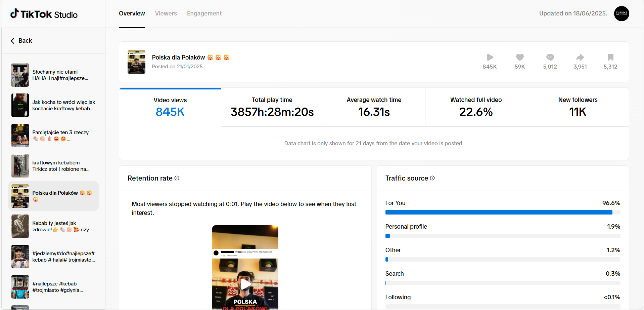Image resolution: width=644 pixels, height=310 pixels.
Task: Switch to the Engagement tab
Action: [204, 13]
